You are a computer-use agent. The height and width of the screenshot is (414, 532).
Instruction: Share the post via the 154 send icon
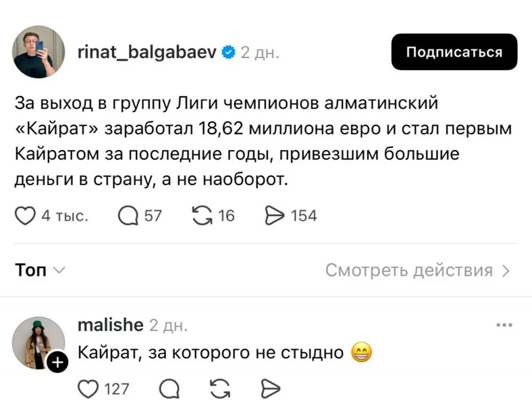pyautogui.click(x=273, y=216)
